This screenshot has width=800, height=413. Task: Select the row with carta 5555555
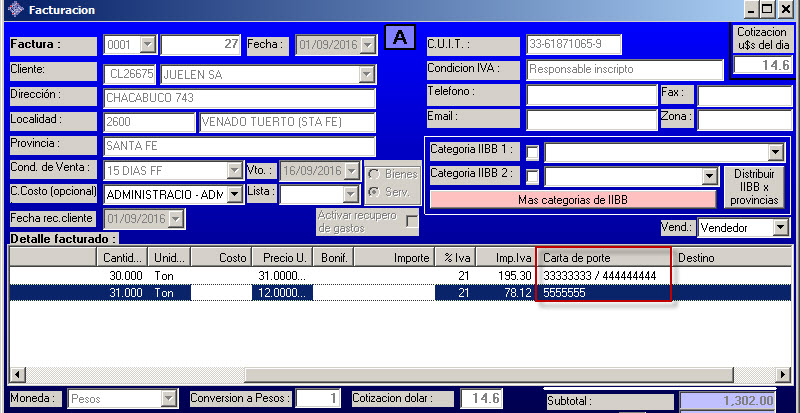click(x=603, y=291)
